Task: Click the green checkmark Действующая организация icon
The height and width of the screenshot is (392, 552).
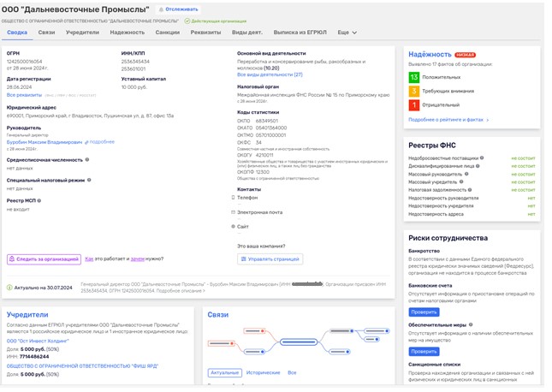Action: [x=187, y=21]
